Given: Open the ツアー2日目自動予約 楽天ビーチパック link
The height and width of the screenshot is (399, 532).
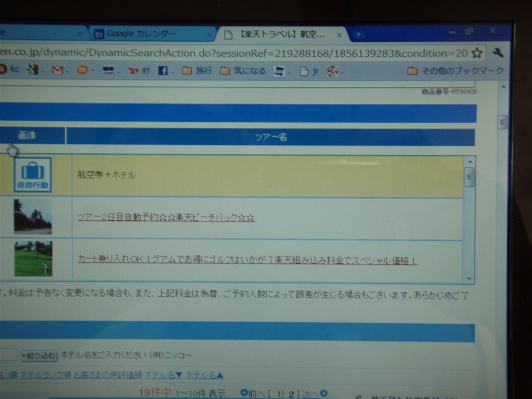Looking at the screenshot, I should tap(166, 217).
